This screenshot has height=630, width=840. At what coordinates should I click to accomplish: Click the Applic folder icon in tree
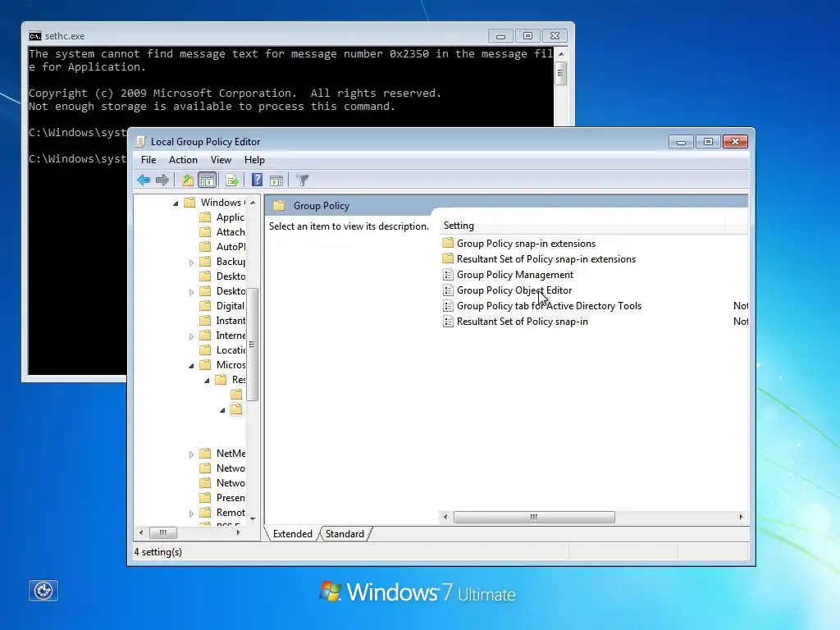[205, 217]
